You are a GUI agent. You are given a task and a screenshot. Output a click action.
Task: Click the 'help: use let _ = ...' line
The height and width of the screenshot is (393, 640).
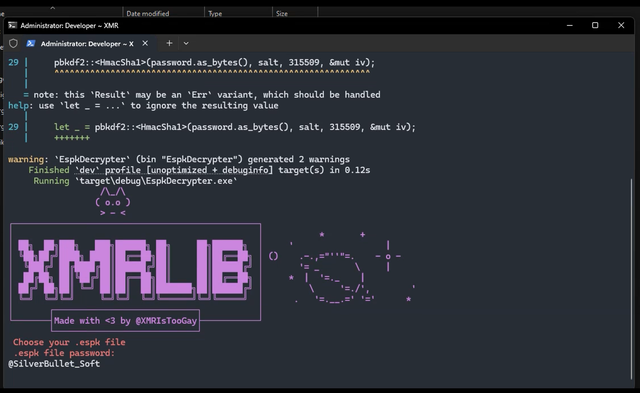click(x=143, y=106)
